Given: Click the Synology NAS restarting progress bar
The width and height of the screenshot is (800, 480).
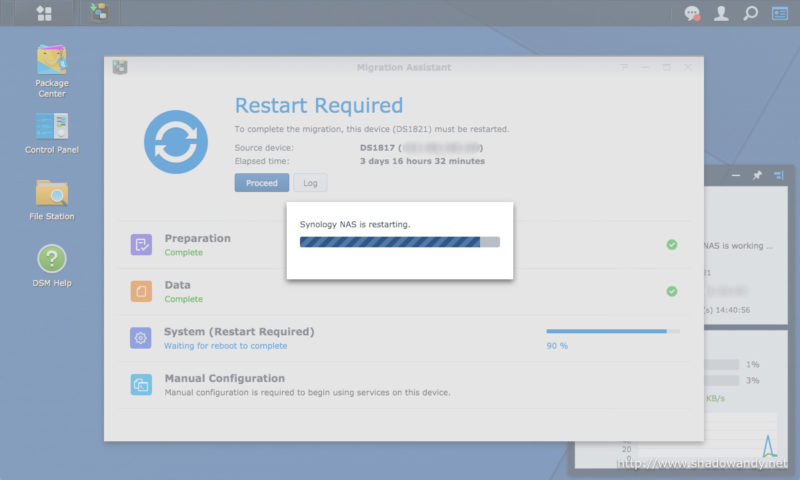Looking at the screenshot, I should click(x=399, y=242).
